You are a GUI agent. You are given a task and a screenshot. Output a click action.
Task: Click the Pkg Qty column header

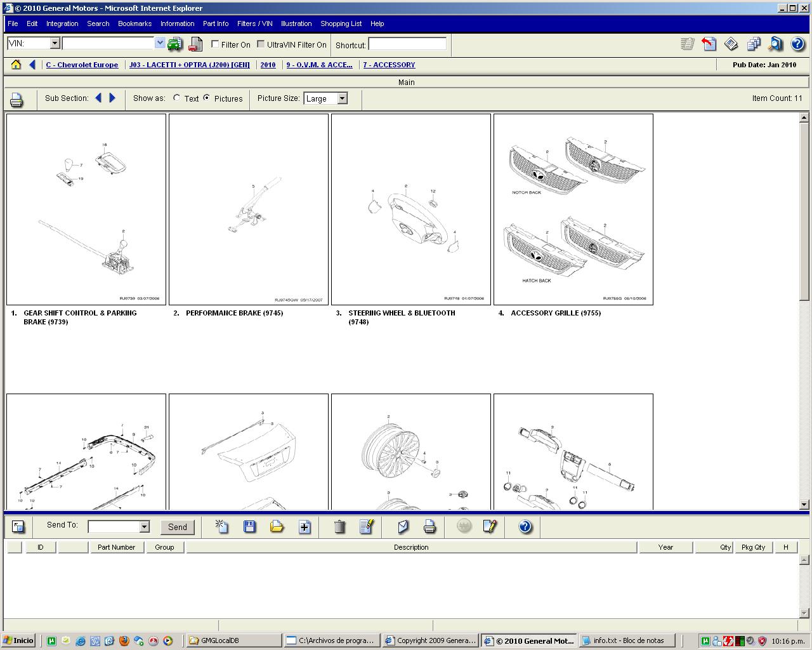coord(753,547)
